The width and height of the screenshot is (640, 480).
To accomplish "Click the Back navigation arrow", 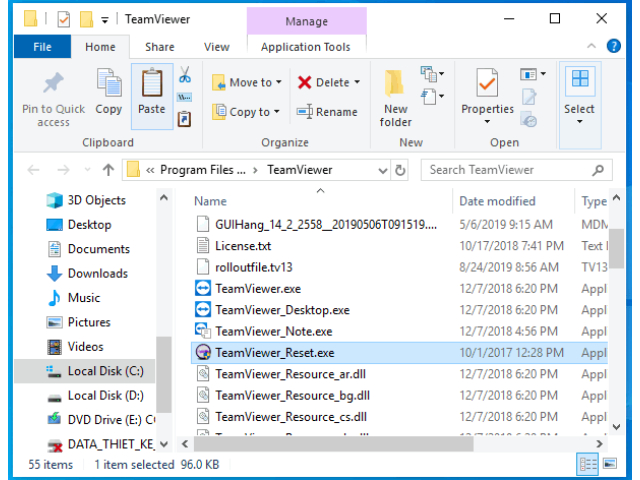I will coord(33,170).
